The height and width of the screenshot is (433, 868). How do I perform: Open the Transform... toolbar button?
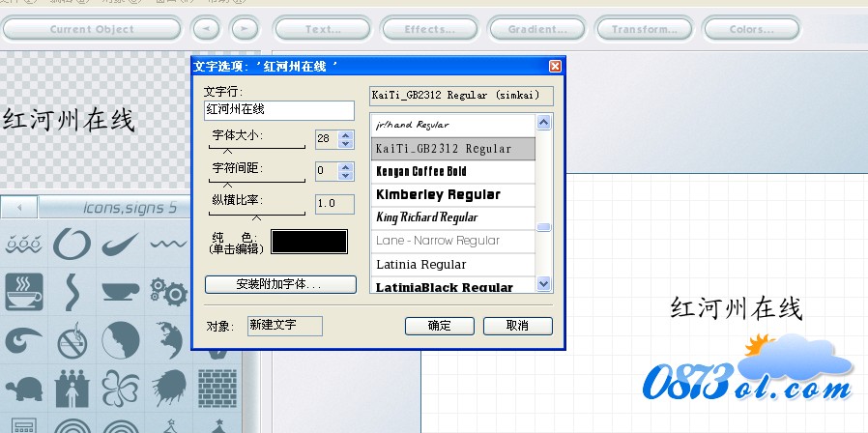coord(644,29)
